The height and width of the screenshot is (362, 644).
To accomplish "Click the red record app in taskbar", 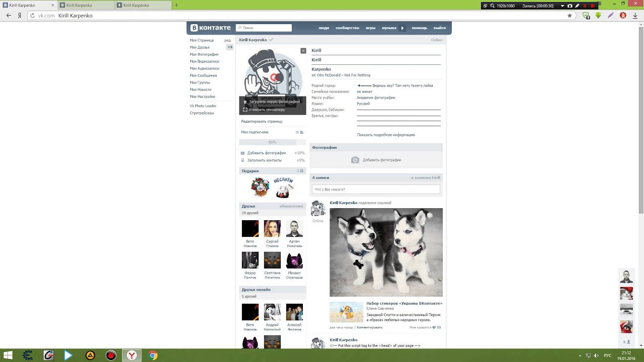I will click(x=111, y=355).
